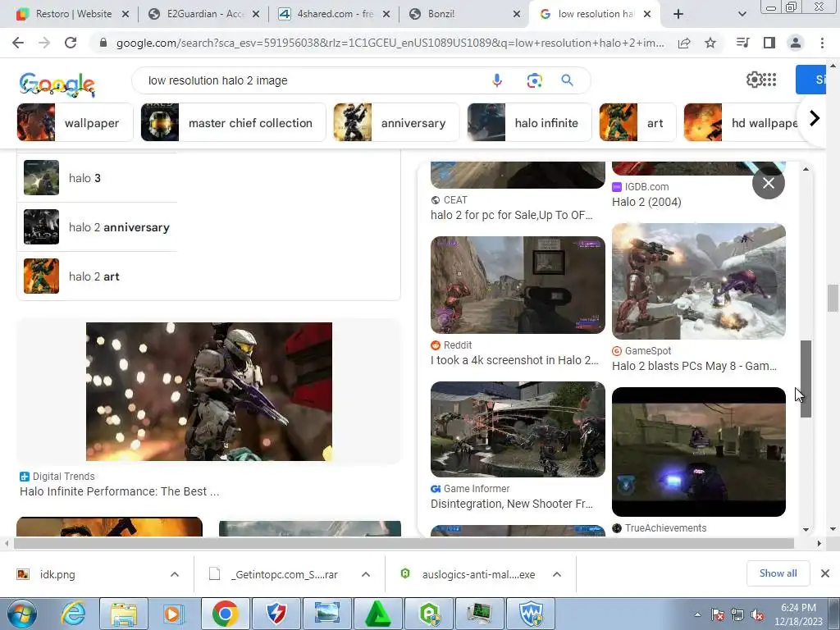Open Chrome's three-dot menu
The width and height of the screenshot is (840, 630).
tap(822, 43)
